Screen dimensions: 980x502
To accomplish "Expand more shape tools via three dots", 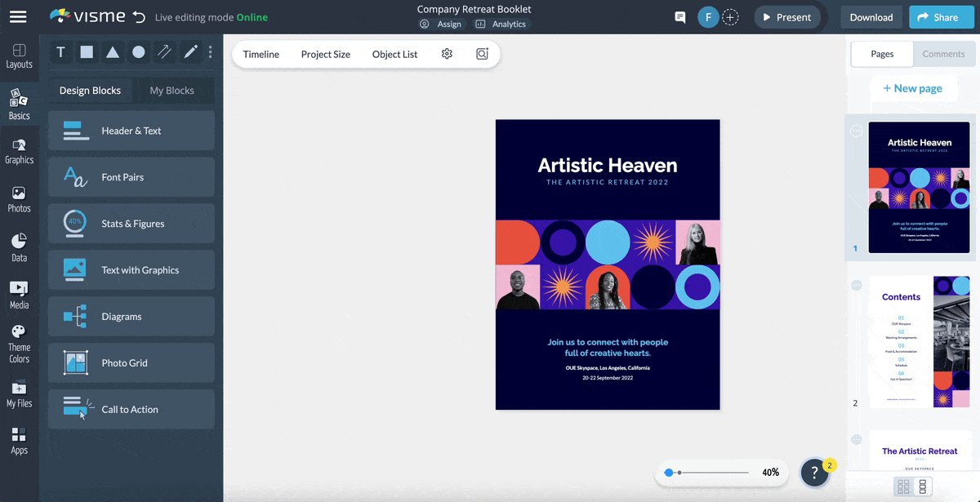I will [210, 52].
